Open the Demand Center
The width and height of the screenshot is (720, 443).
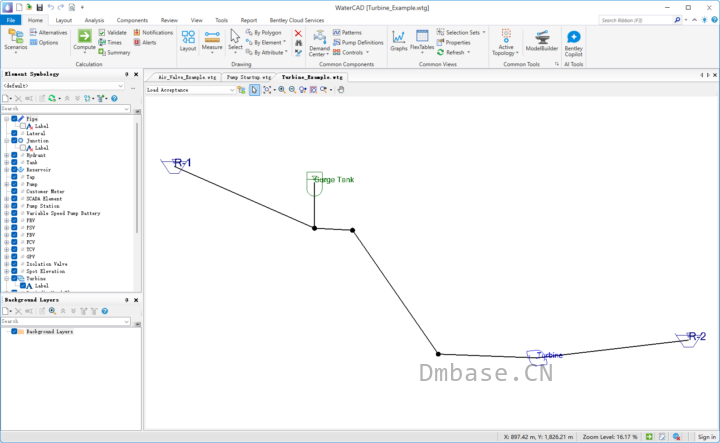pos(319,43)
